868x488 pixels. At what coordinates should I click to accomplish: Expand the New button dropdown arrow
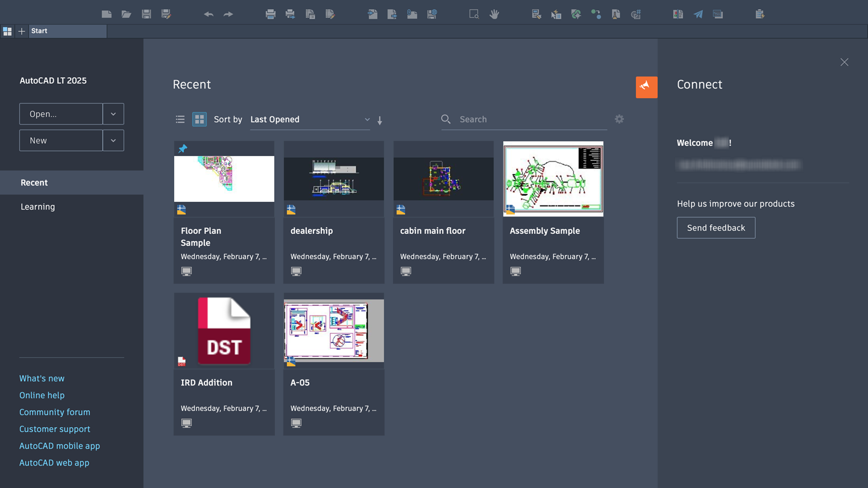tap(113, 140)
